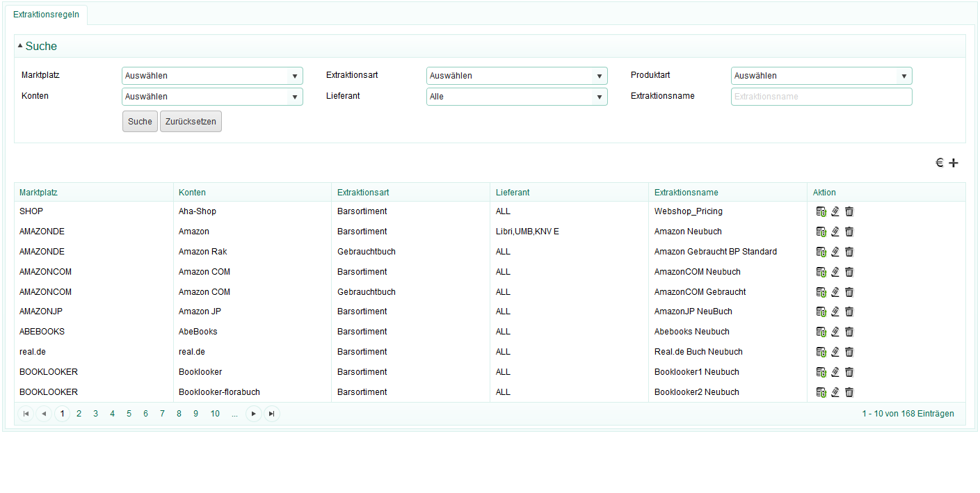Viewport: 980px width, 493px height.
Task: Sort table by the Extraktionsart column header
Action: tap(363, 193)
